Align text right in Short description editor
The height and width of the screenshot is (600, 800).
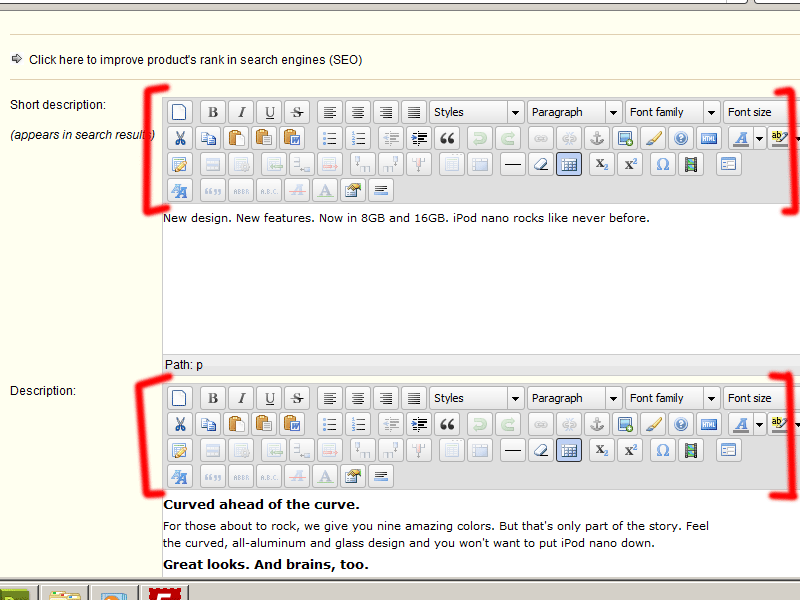[386, 112]
